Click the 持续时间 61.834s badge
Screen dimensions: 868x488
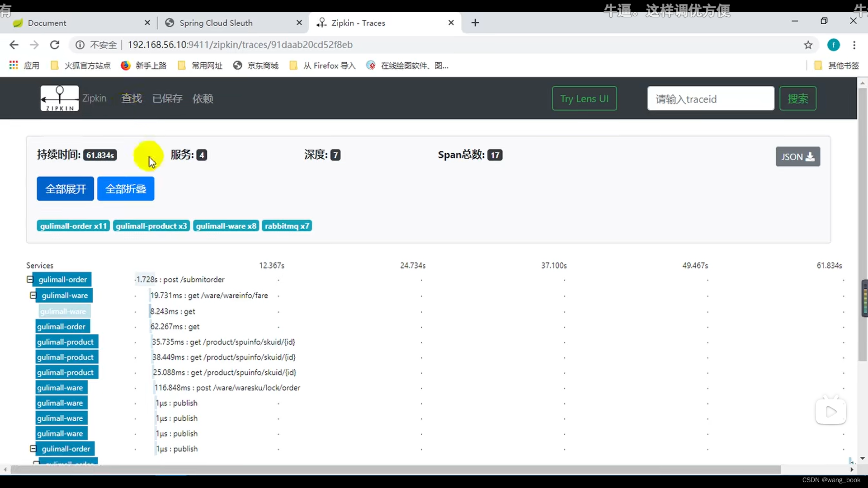(x=100, y=155)
